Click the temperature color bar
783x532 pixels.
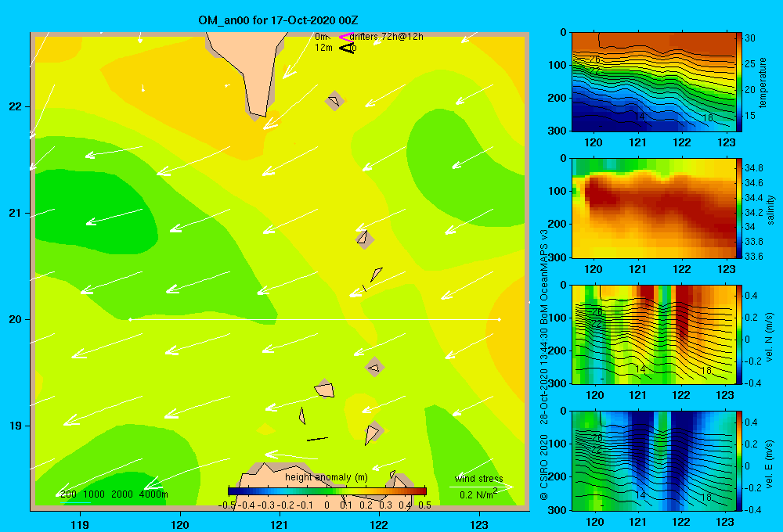739,82
